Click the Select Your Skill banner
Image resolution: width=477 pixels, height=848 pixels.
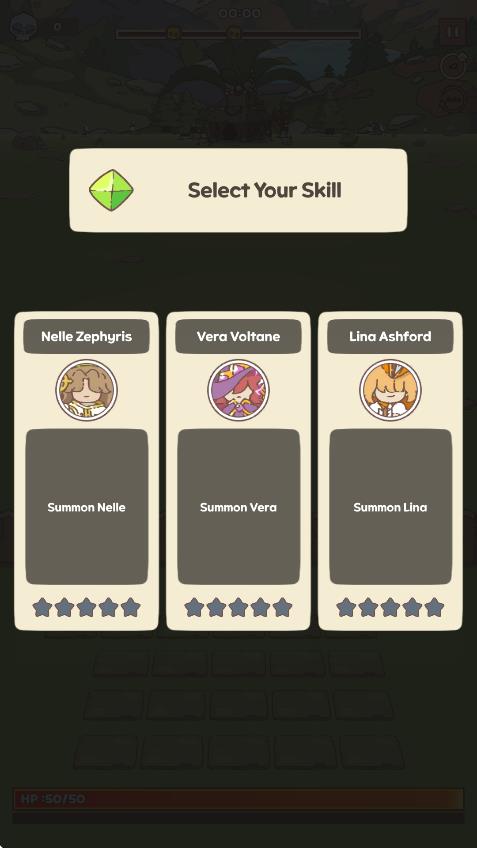point(238,190)
